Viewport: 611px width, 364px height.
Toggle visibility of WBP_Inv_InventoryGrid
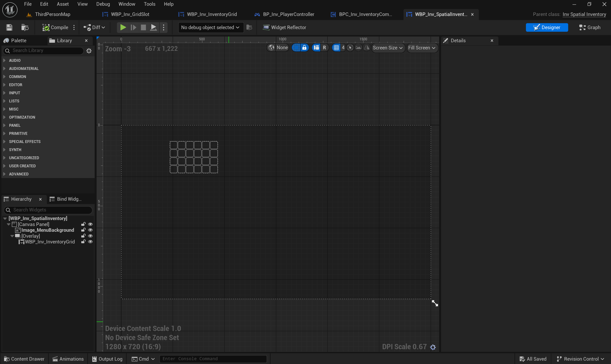pyautogui.click(x=90, y=242)
